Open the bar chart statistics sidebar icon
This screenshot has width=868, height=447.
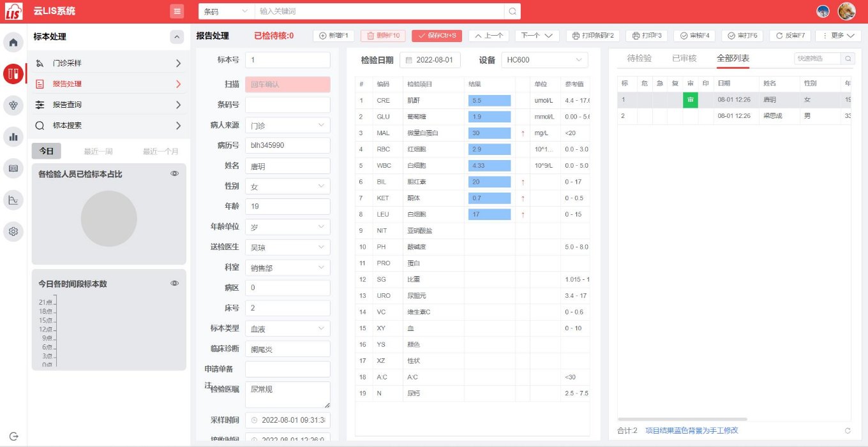pyautogui.click(x=13, y=136)
